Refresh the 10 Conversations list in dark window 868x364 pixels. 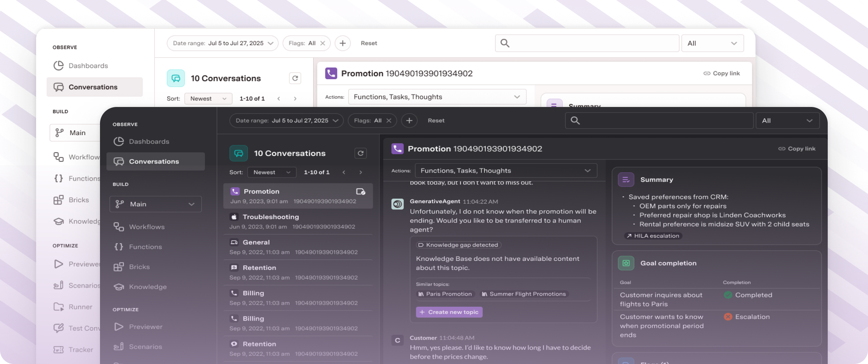click(x=361, y=153)
